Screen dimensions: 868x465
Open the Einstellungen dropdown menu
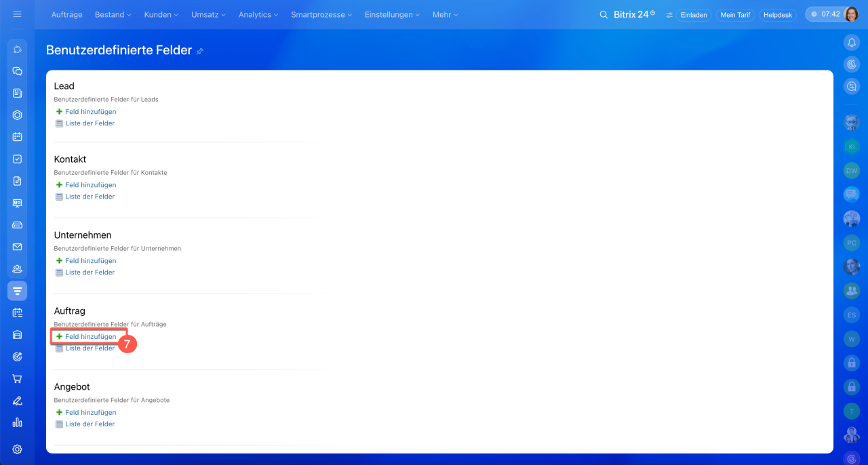coord(392,14)
